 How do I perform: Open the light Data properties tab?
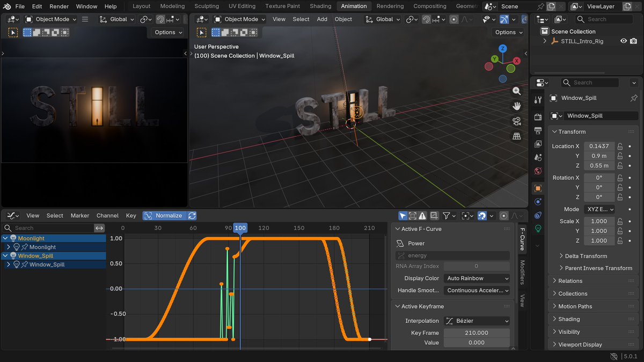(x=538, y=228)
